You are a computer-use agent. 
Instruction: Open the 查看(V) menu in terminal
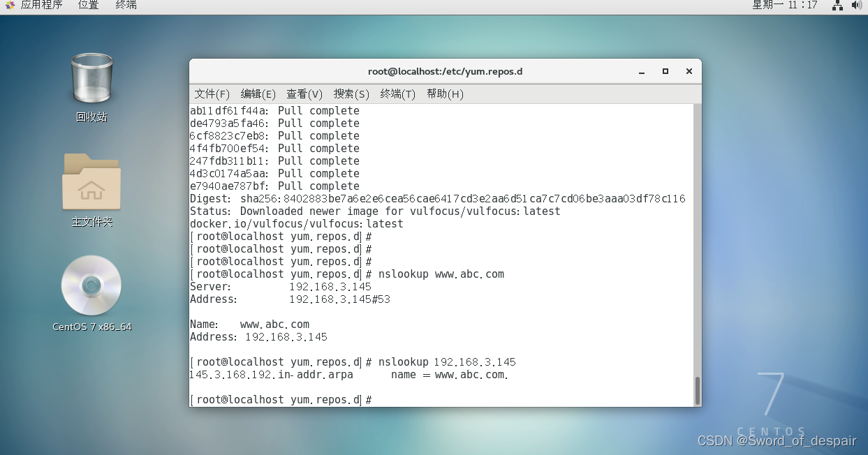(x=304, y=94)
